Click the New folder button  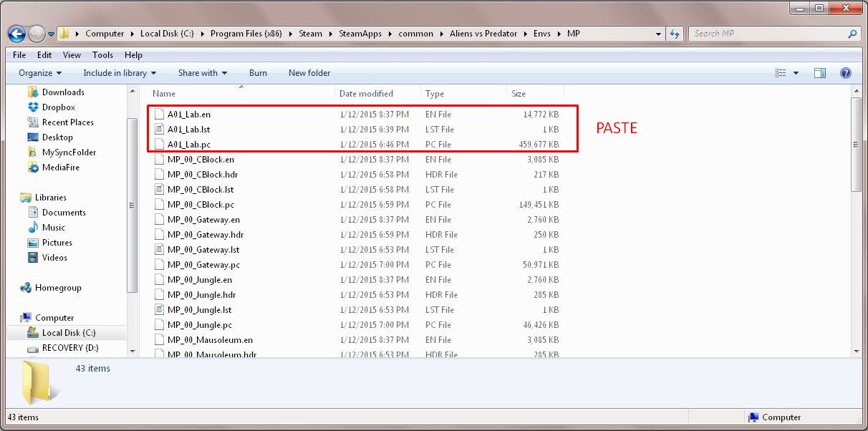coord(309,73)
